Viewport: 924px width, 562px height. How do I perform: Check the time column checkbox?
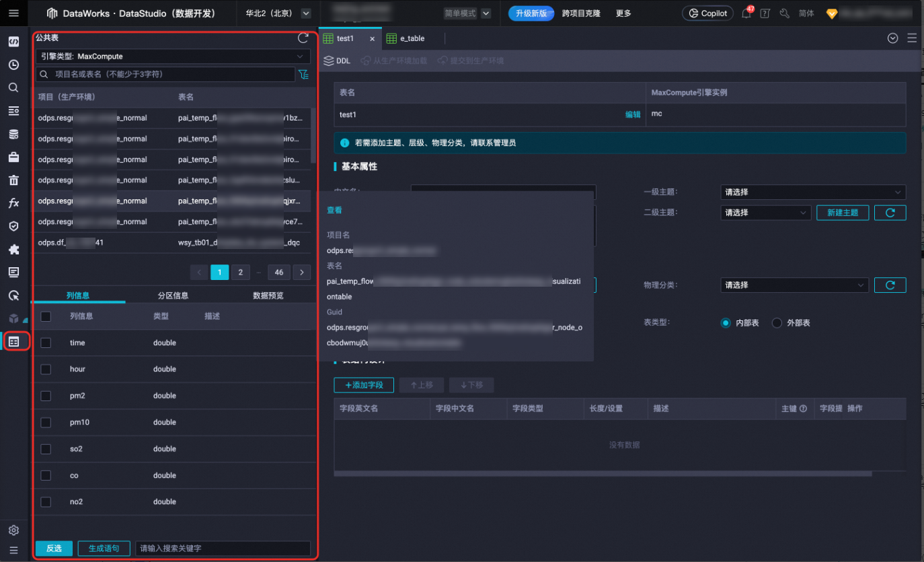coord(46,343)
